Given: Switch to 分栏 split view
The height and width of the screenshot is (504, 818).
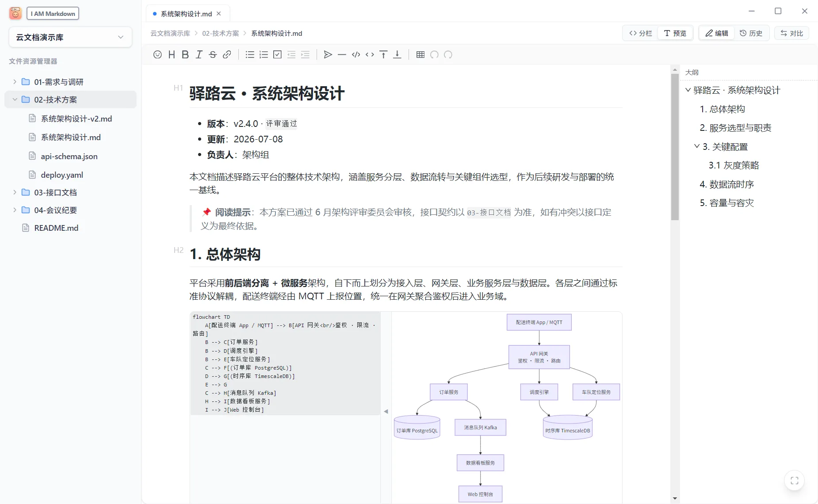Looking at the screenshot, I should click(x=641, y=33).
